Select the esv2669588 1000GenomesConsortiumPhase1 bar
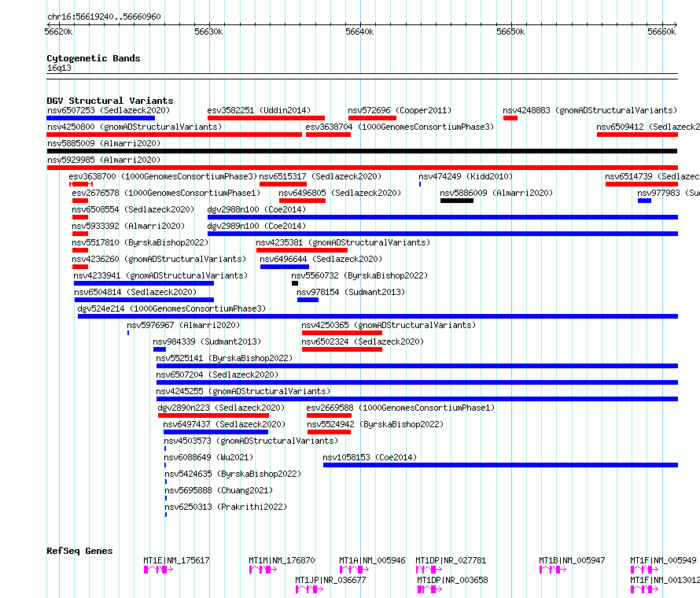This screenshot has height=598, width=700. [x=329, y=415]
